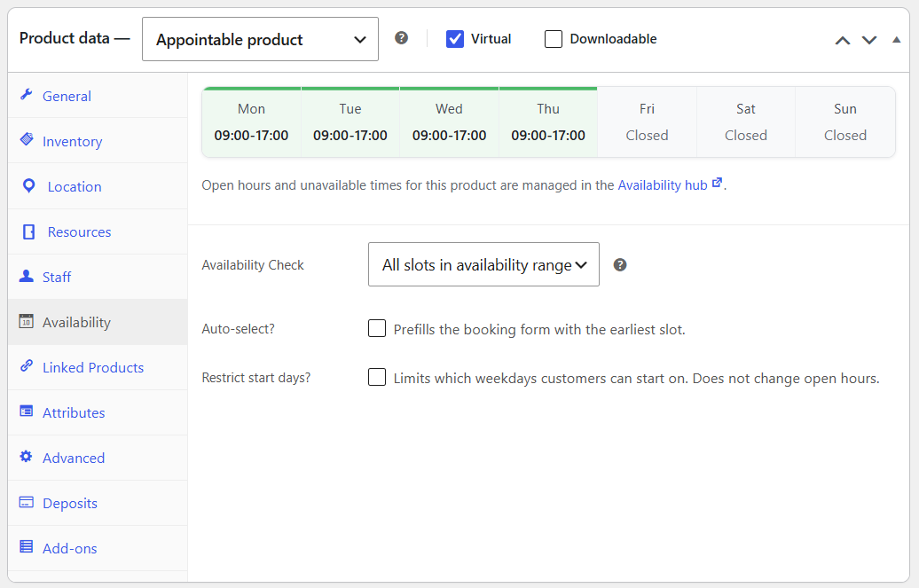Click the 'Auto-select?' label
This screenshot has width=919, height=588.
click(238, 329)
